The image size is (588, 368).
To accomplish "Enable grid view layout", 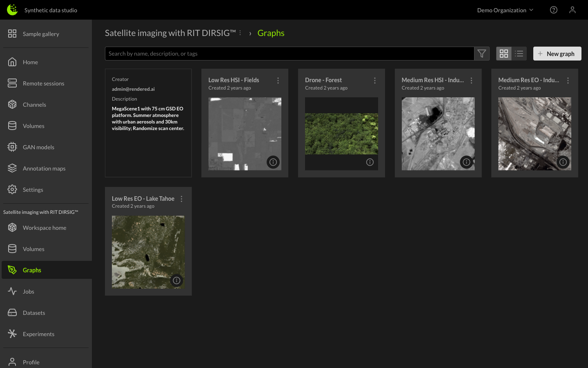I will point(504,53).
